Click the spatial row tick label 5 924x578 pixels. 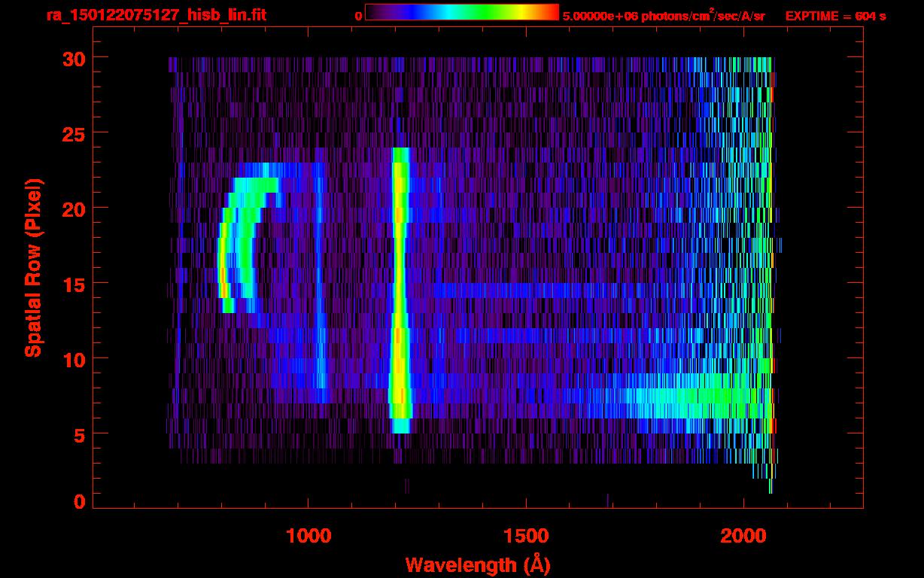click(x=79, y=434)
